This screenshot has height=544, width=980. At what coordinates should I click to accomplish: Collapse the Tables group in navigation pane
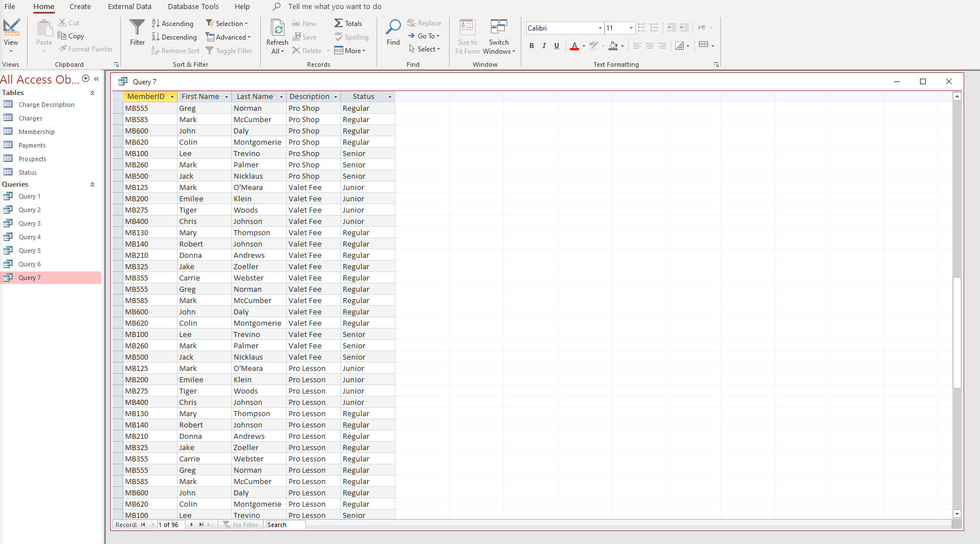point(93,93)
